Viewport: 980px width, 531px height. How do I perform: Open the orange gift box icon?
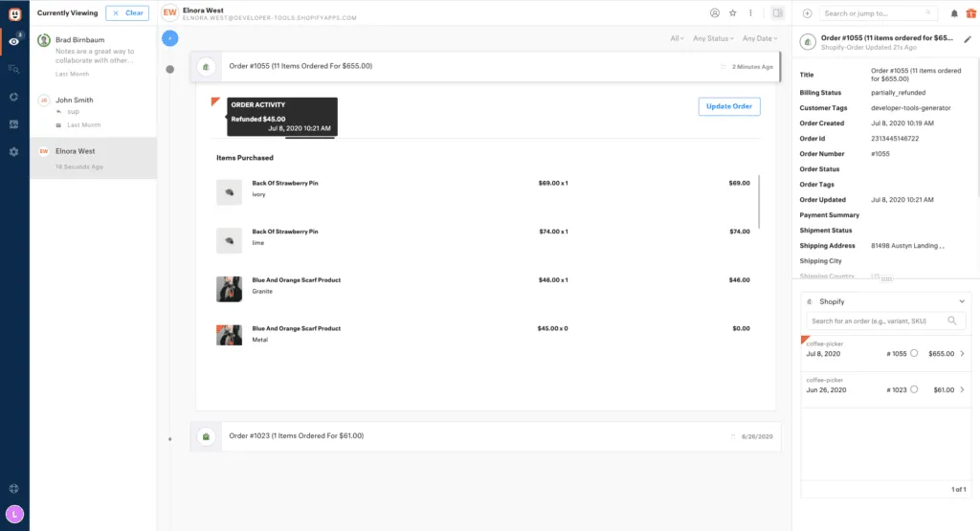970,13
